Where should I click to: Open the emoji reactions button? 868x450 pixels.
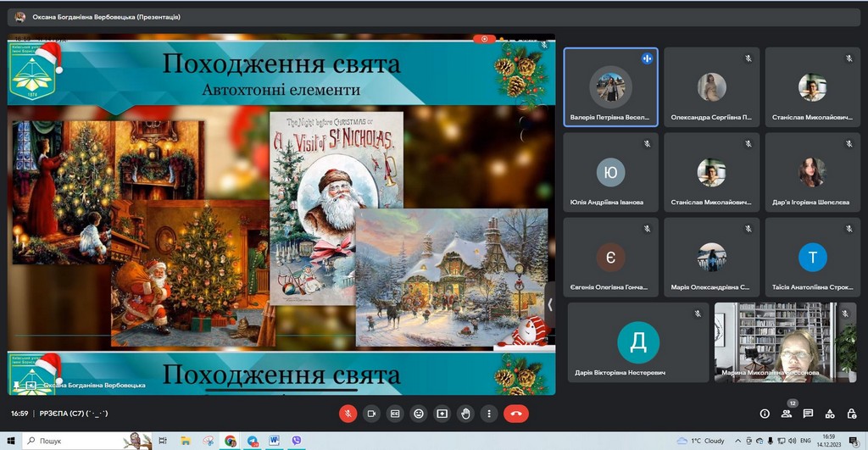(x=418, y=414)
